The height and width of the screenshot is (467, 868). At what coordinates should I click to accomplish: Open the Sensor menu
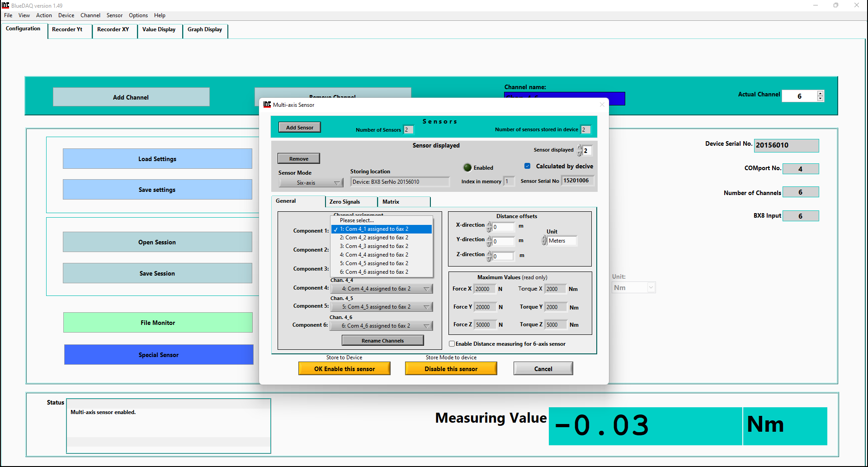(114, 15)
